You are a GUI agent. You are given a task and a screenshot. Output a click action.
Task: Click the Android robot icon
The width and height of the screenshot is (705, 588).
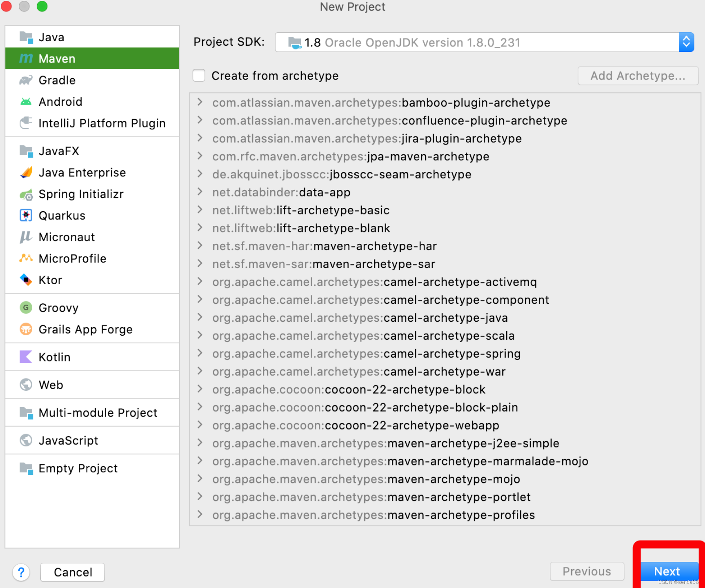(x=26, y=101)
